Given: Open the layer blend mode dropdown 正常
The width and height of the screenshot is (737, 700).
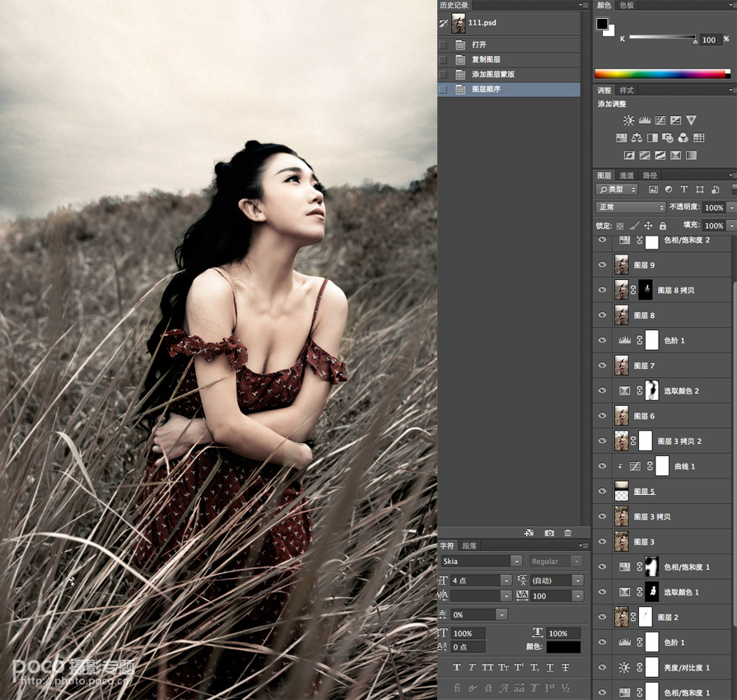Looking at the screenshot, I should pos(631,208).
